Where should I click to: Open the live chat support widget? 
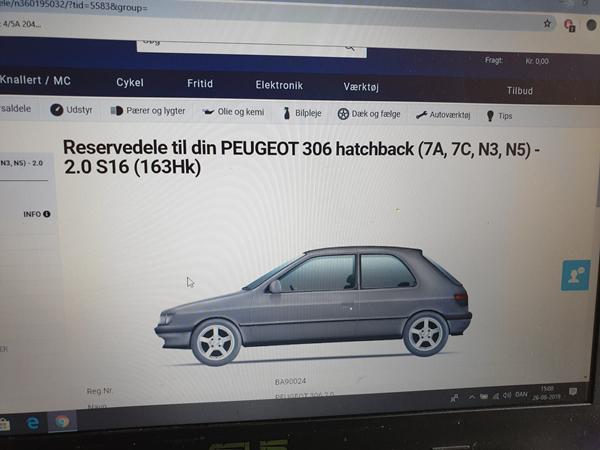click(x=576, y=276)
